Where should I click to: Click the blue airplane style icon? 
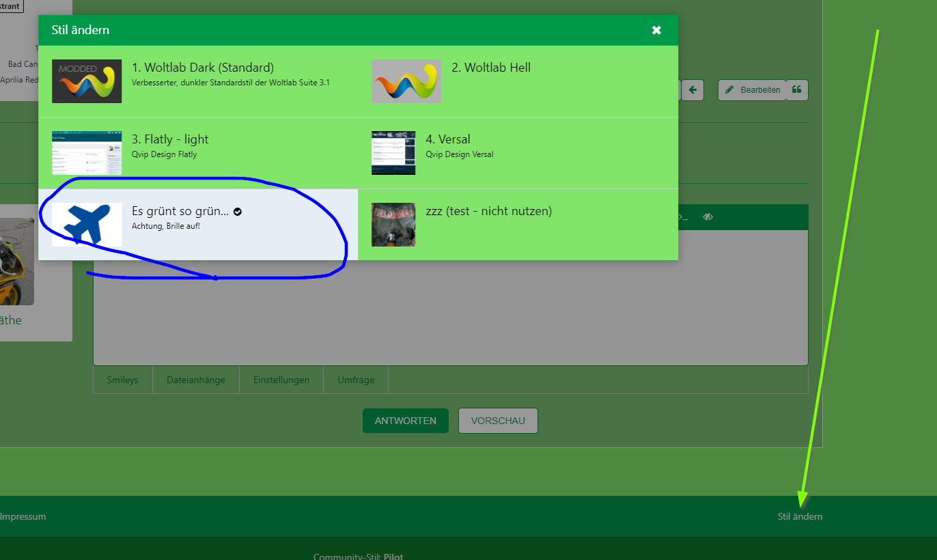tap(87, 225)
